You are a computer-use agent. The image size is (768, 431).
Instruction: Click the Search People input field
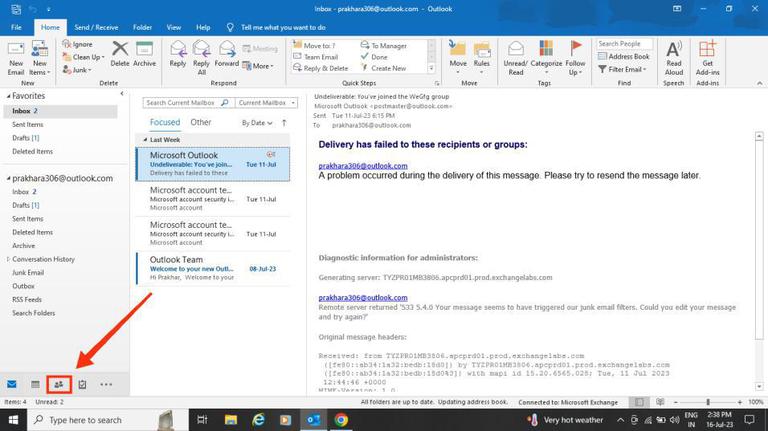click(624, 44)
